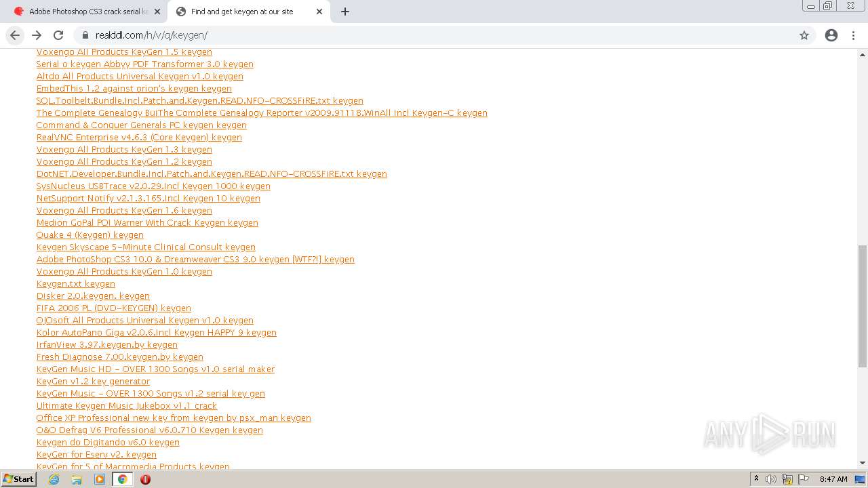This screenshot has width=868, height=488.
Task: Open 'Medion GoPal POI Warner With Crack' link
Action: 147,223
